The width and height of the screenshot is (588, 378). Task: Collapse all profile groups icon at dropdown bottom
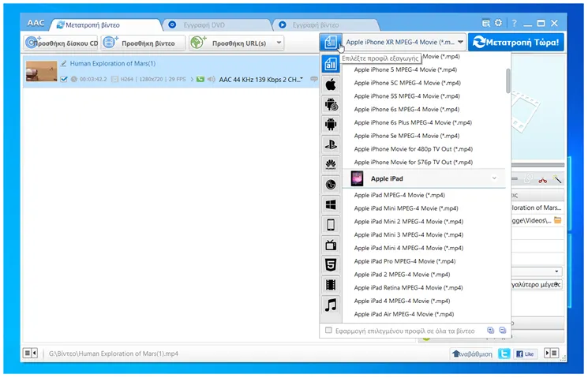click(x=503, y=331)
